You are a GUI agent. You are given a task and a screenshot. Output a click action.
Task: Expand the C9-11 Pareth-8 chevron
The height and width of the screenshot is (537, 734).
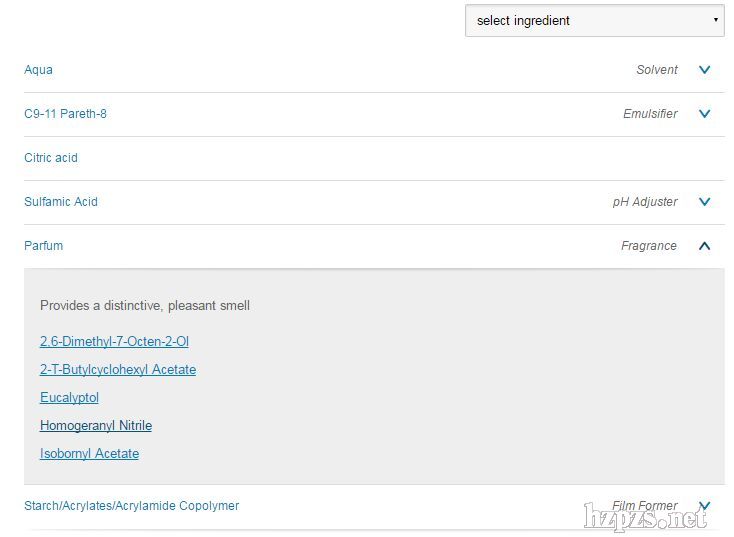click(x=704, y=114)
